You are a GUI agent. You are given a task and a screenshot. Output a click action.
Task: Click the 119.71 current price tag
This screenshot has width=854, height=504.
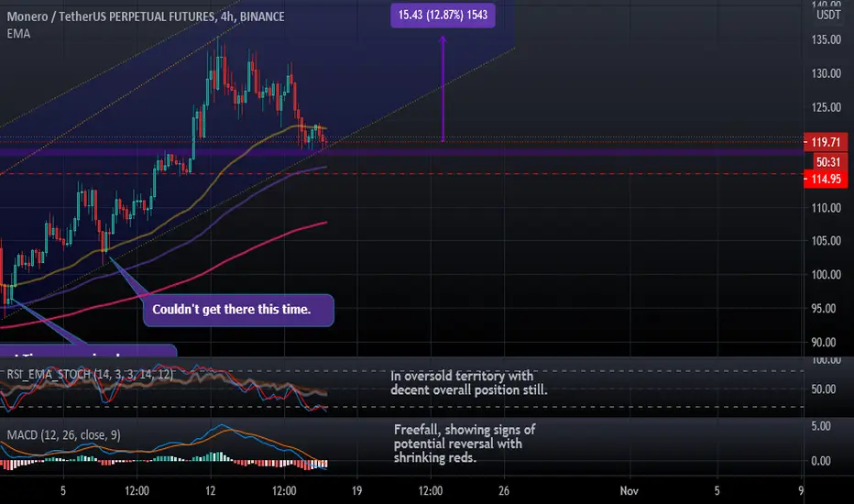pos(826,142)
